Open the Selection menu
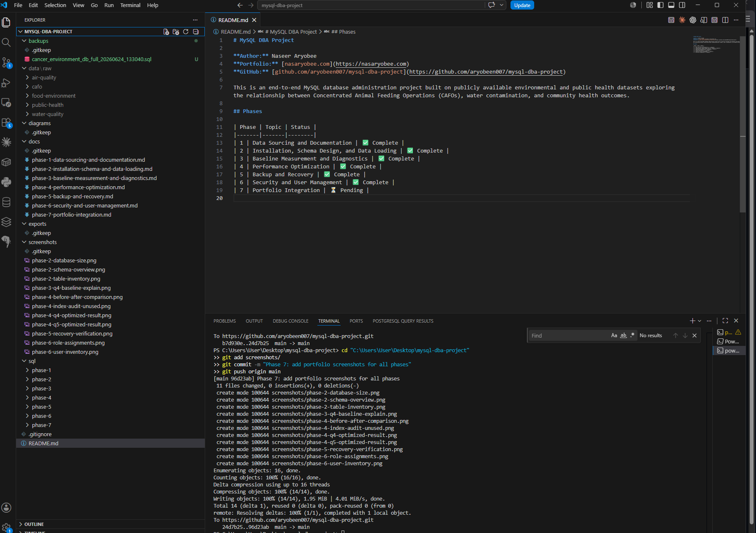 pos(55,5)
